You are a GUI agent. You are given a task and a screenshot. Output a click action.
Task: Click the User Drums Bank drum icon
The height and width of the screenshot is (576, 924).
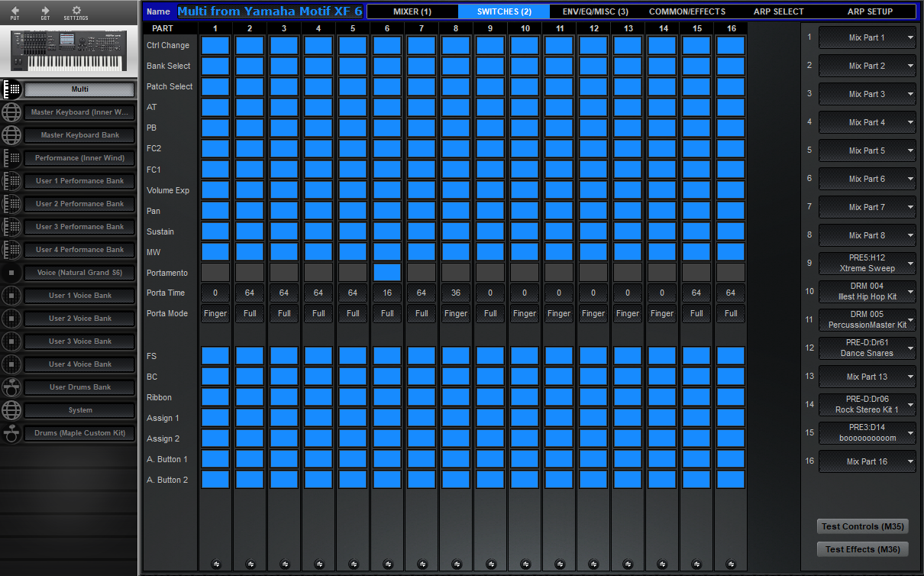(x=11, y=387)
